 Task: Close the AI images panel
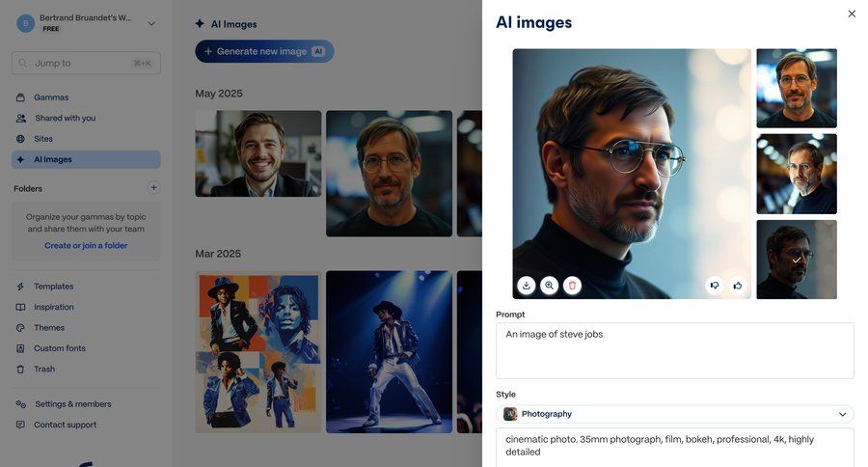[x=852, y=14]
